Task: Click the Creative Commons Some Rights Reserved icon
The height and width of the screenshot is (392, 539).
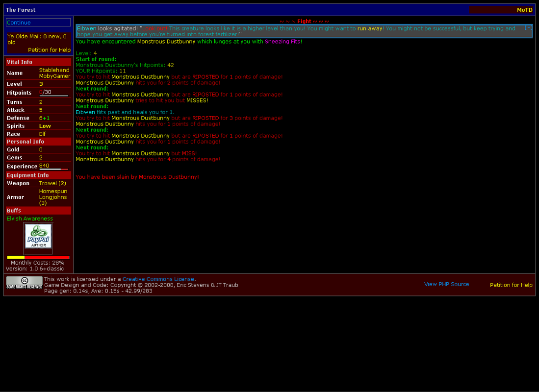Action: pyautogui.click(x=24, y=282)
